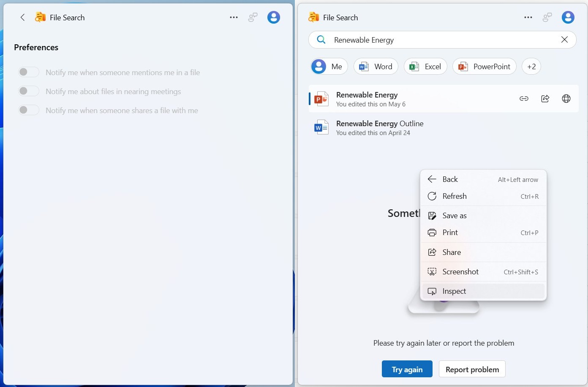Go back using the left window's back arrow
The height and width of the screenshot is (387, 588).
(23, 17)
